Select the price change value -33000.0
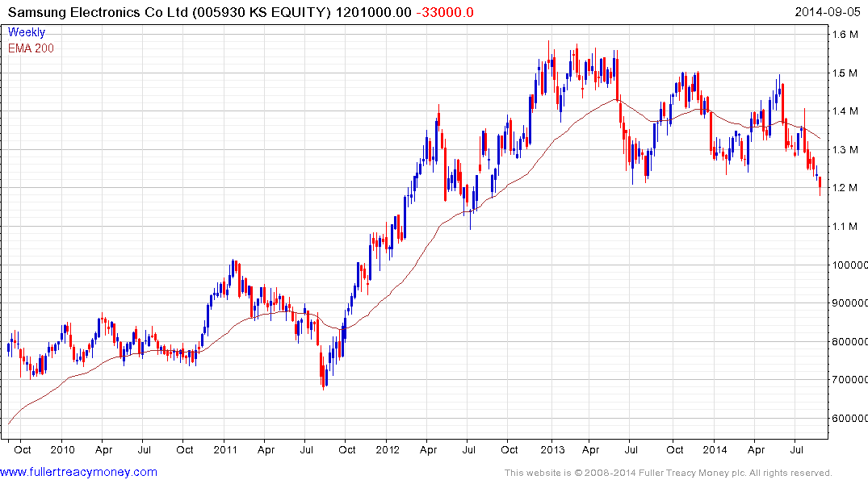 (x=445, y=12)
